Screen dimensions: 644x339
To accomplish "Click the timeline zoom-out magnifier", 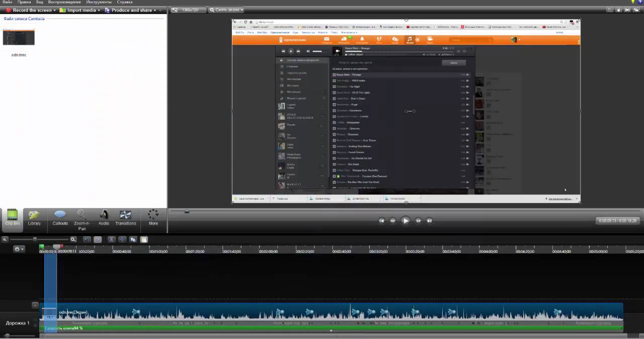I will pyautogui.click(x=5, y=240).
